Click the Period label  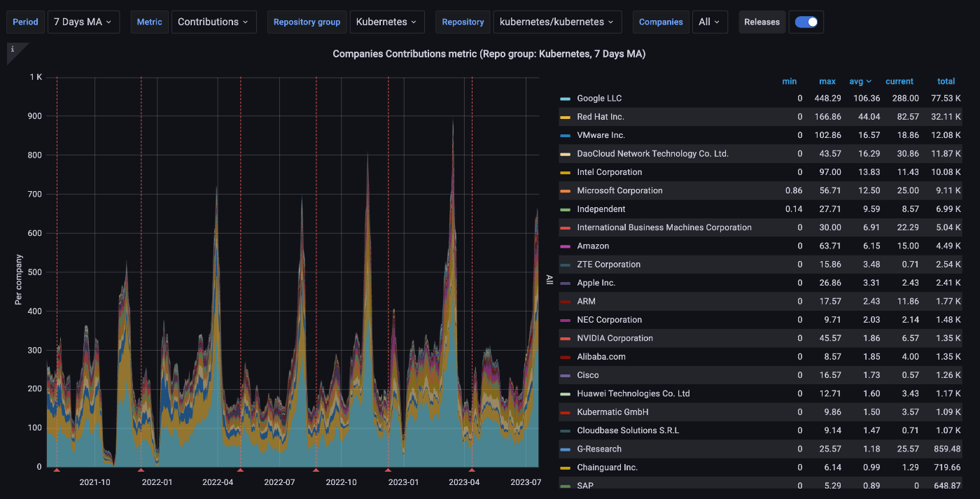click(25, 22)
